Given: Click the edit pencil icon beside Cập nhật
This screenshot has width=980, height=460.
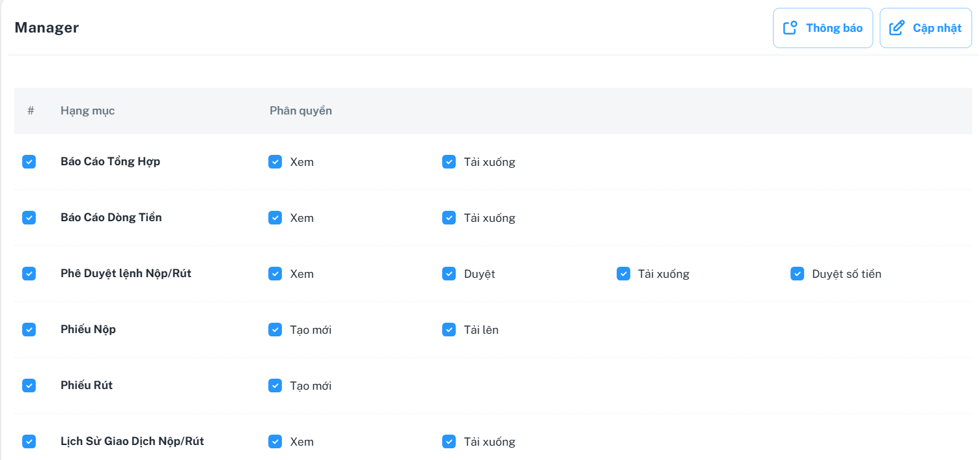Looking at the screenshot, I should pos(897,28).
